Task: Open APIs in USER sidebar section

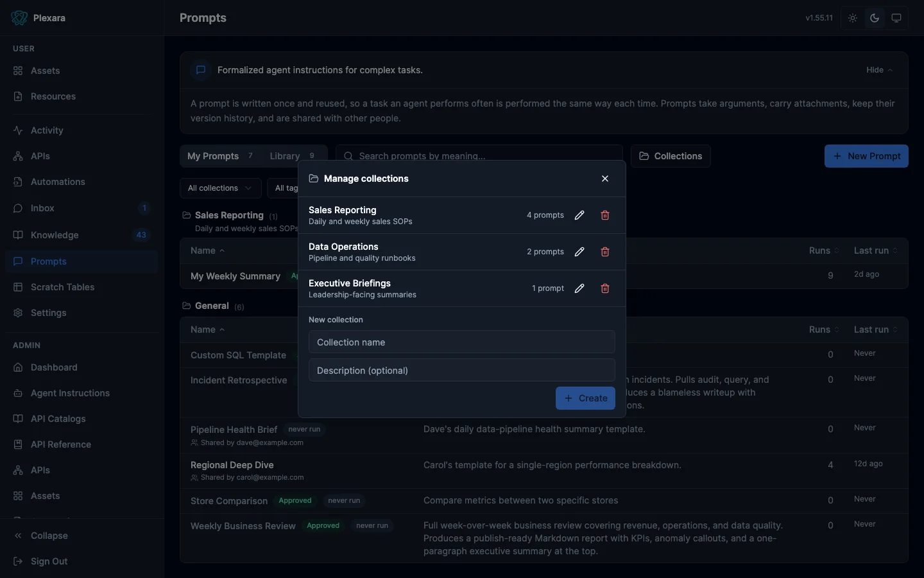Action: [x=81, y=156]
